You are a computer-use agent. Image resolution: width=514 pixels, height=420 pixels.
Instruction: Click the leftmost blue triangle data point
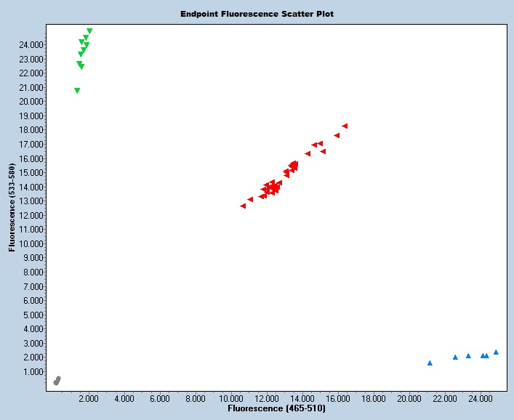tap(430, 363)
